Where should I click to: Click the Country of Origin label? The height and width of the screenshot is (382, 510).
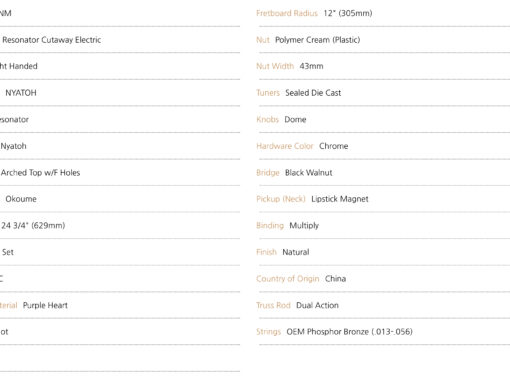pos(287,279)
